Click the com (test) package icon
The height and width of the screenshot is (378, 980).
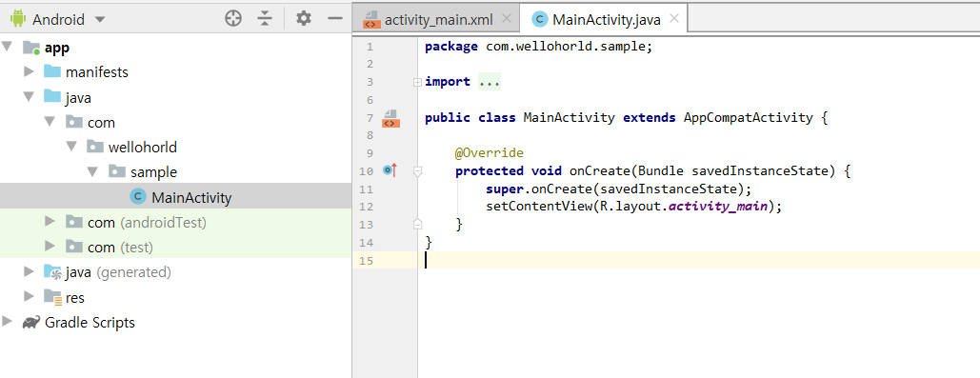(74, 247)
